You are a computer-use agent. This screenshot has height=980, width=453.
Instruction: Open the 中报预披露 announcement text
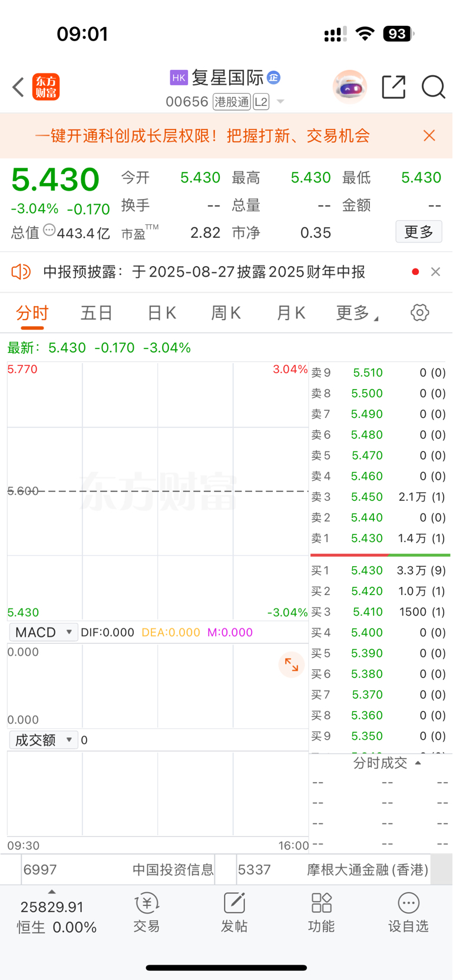click(204, 272)
